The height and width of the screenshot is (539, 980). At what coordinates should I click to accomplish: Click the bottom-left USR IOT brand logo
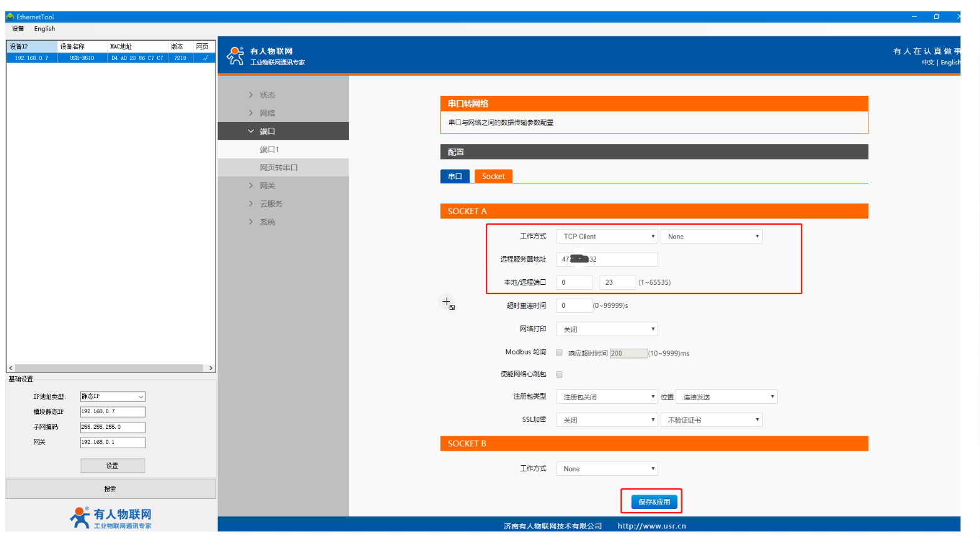(x=111, y=518)
